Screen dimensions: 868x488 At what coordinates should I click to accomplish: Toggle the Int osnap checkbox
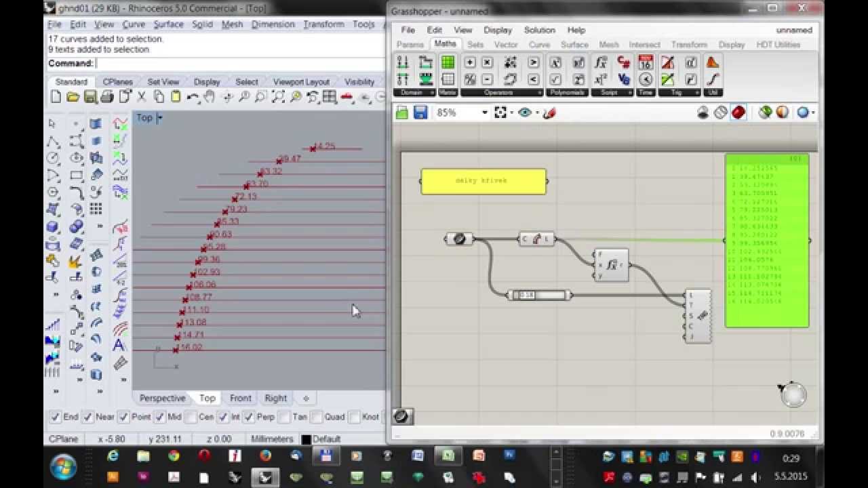tap(223, 417)
